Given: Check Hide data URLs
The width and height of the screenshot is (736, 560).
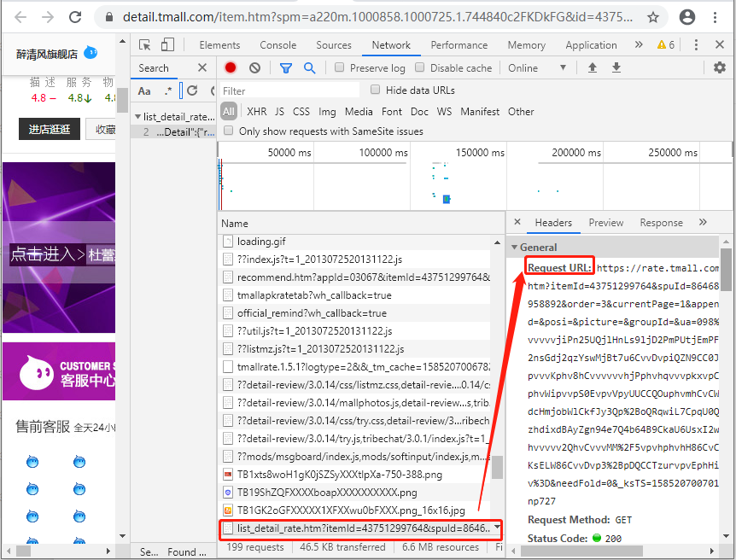Looking at the screenshot, I should 375,89.
